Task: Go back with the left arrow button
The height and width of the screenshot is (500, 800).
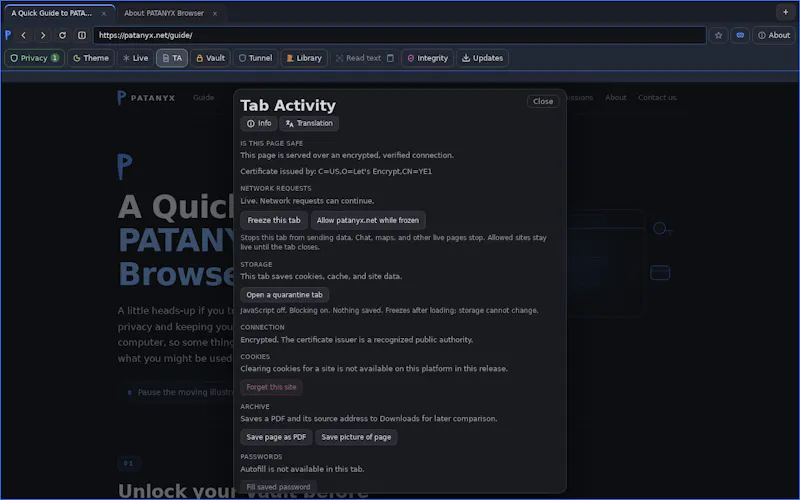Action: (x=23, y=35)
